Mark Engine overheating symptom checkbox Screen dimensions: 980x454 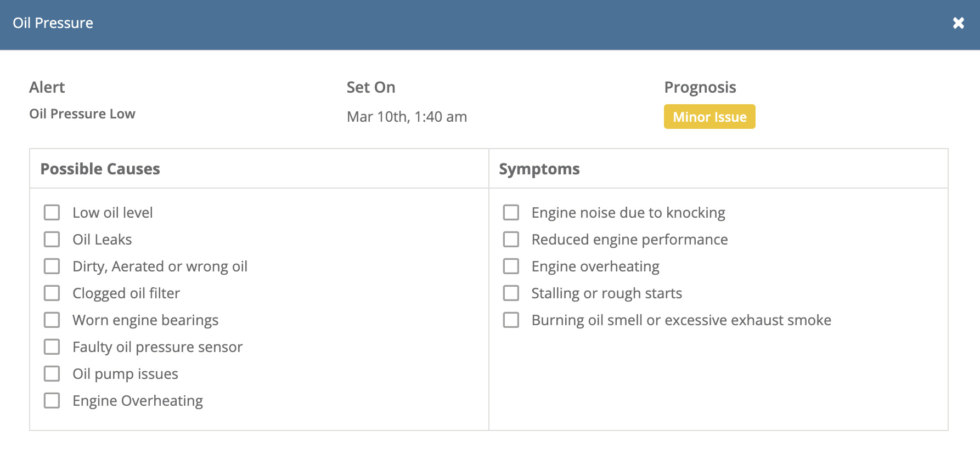[511, 266]
